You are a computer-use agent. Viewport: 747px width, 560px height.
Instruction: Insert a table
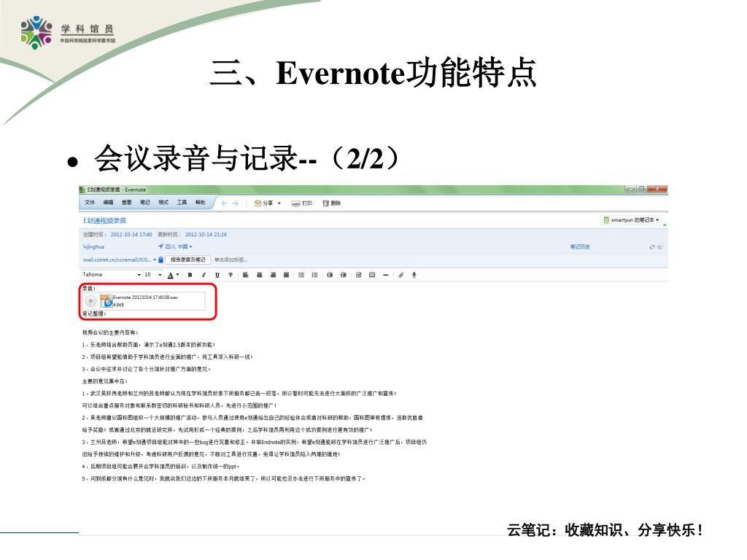372,275
